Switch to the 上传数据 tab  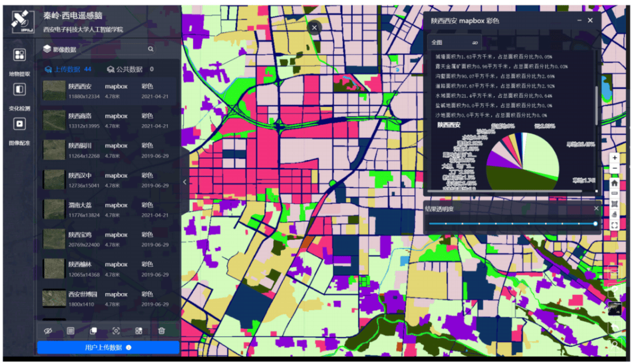click(x=67, y=69)
